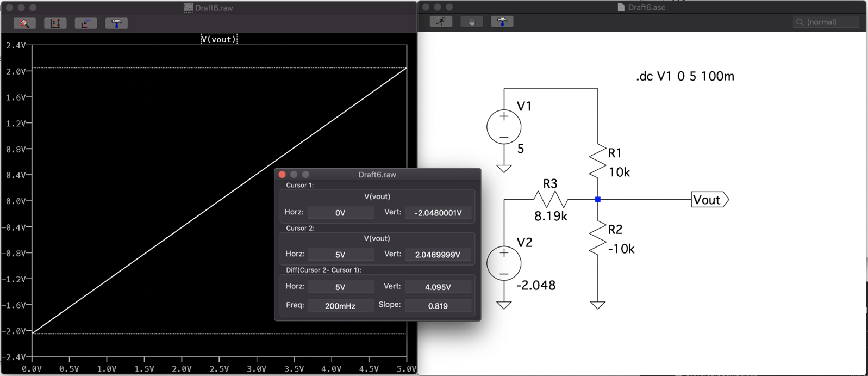Open control panel hammer icon in Draft6.asc window
Screen dimensions: 868x376
click(x=502, y=21)
